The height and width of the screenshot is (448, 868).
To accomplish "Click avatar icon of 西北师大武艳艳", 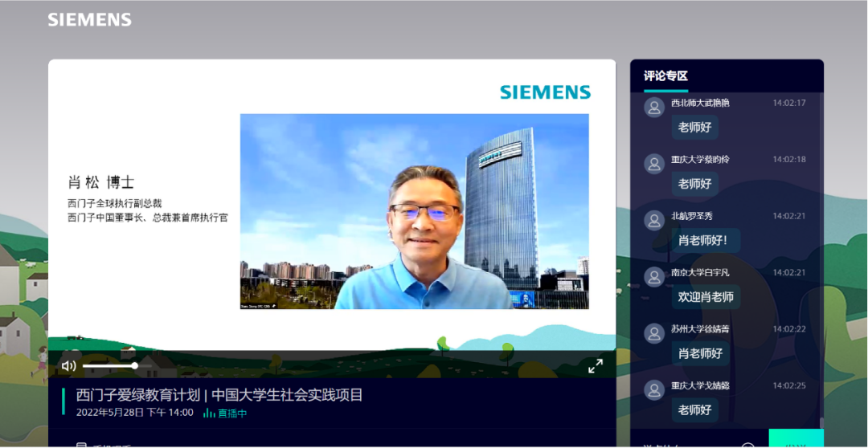I will point(653,107).
